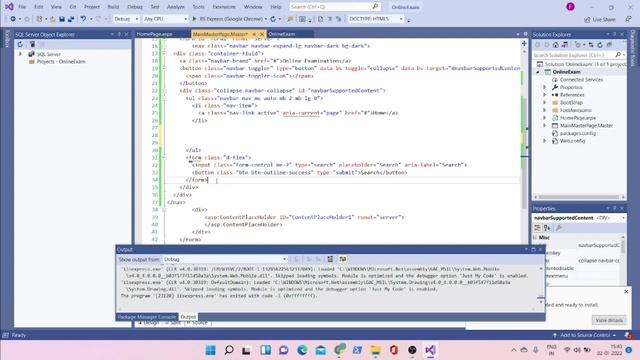Expand the BootStrap folder node

tap(544, 102)
